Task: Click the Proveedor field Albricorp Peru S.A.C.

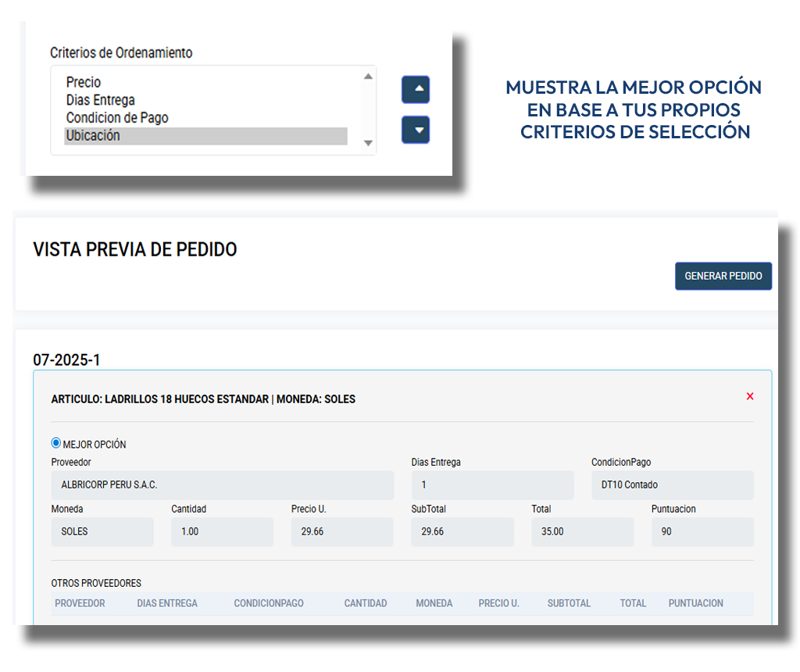Action: tap(222, 485)
